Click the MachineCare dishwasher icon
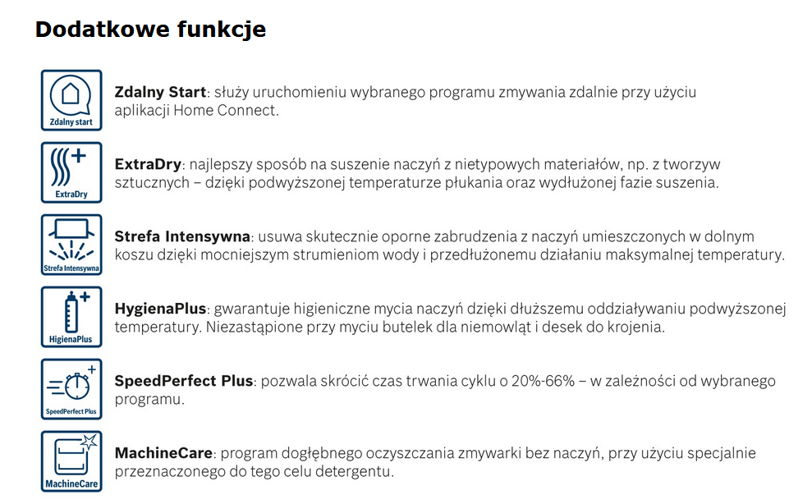Image resolution: width=812 pixels, height=504 pixels. (x=71, y=460)
